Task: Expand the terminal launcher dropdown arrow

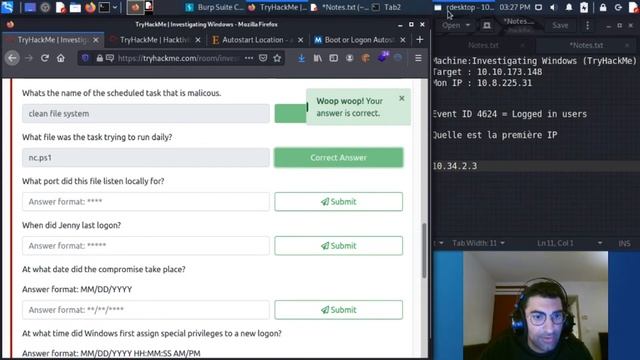Action: (116, 7)
